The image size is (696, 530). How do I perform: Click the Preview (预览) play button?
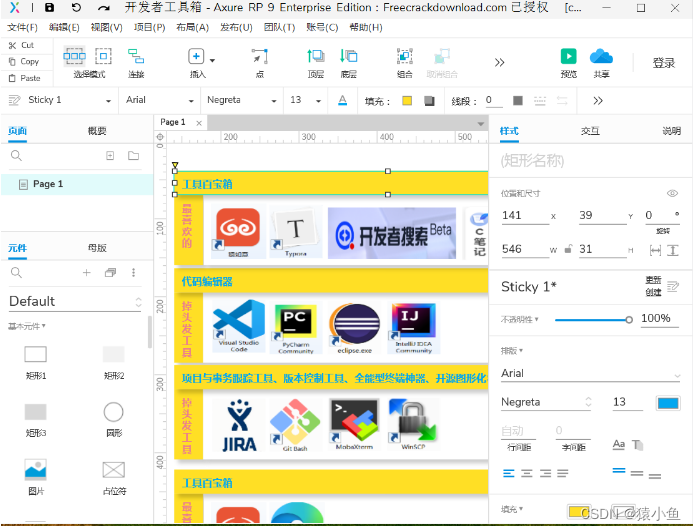[x=568, y=61]
